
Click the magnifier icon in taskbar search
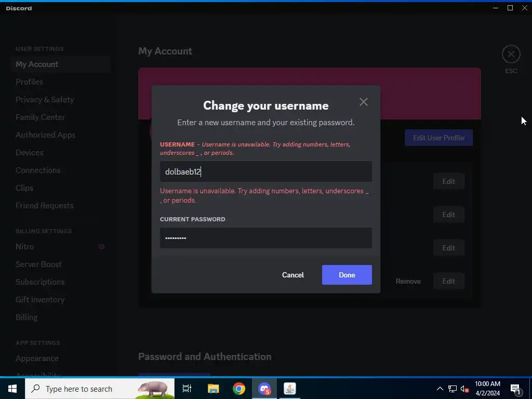click(35, 389)
